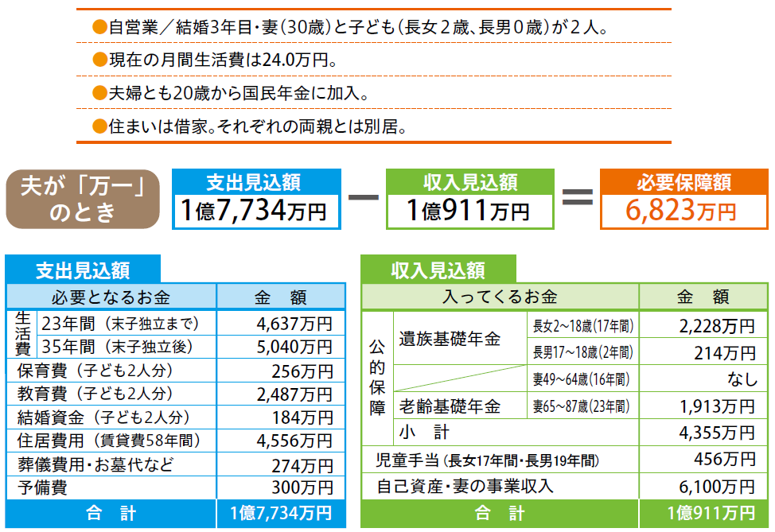This screenshot has height=532, width=775.
Task: Click the 長男17～18歳(2年間) cell
Action: (582, 352)
